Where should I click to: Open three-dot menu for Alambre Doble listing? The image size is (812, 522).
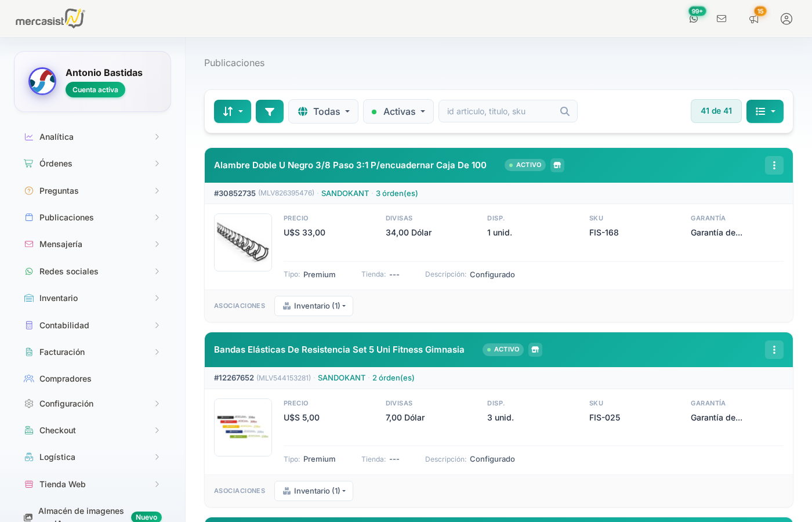pos(774,165)
